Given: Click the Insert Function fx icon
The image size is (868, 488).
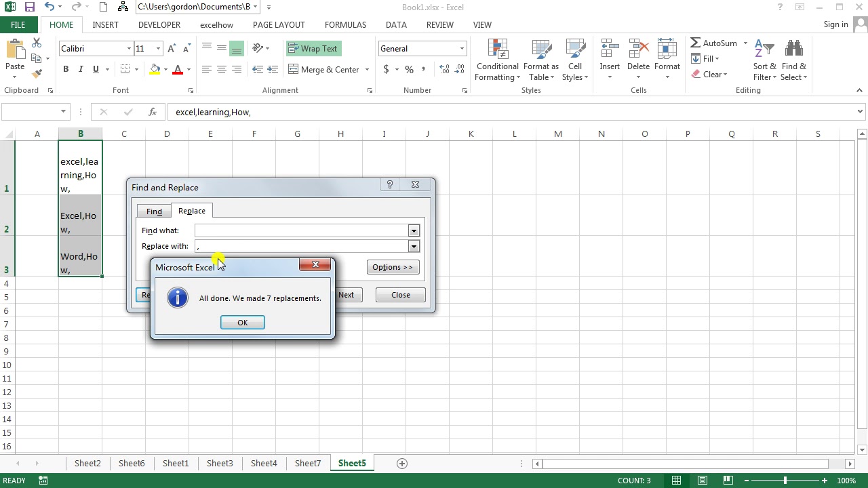Looking at the screenshot, I should tap(153, 112).
